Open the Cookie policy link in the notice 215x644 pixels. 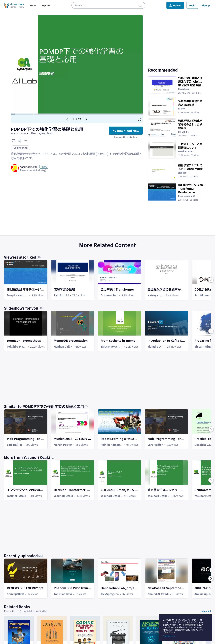(x=170, y=636)
